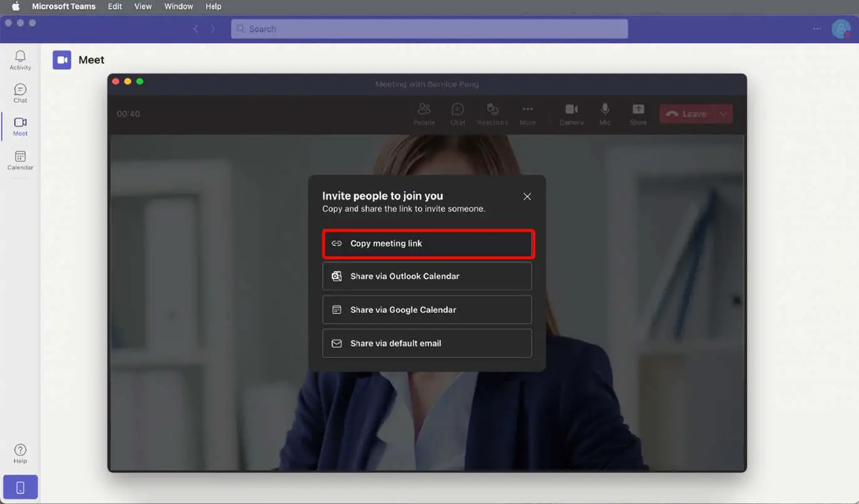The height and width of the screenshot is (504, 859).
Task: Open the Calendar in the sidebar
Action: [x=20, y=160]
